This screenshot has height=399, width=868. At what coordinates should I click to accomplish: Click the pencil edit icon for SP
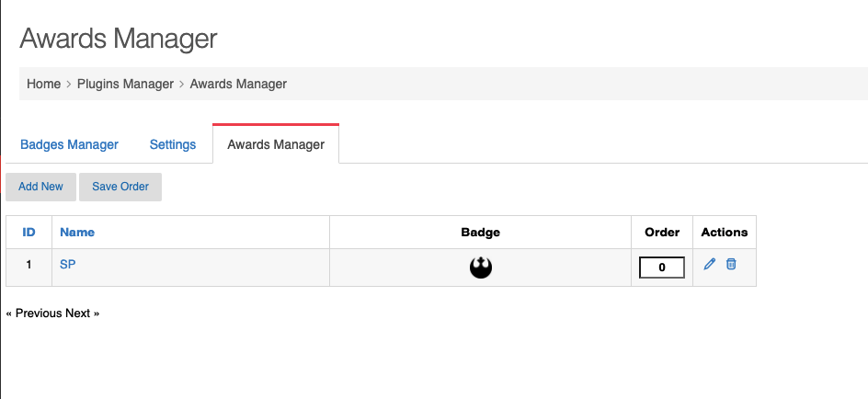[709, 264]
